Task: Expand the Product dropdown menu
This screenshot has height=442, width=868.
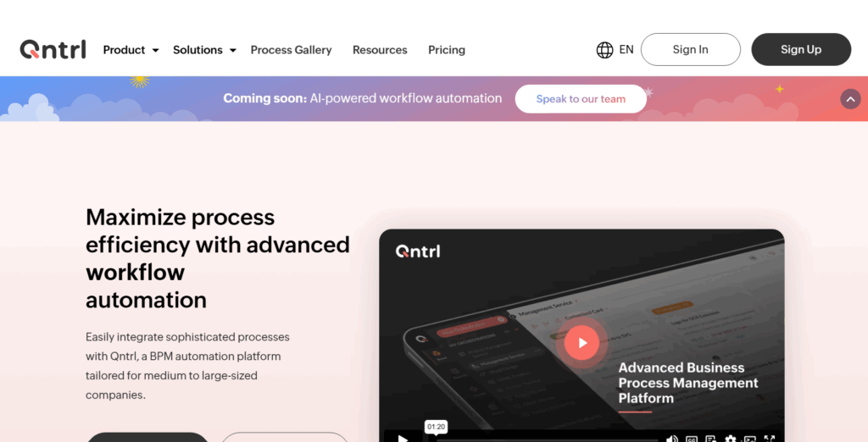Action: click(x=131, y=50)
